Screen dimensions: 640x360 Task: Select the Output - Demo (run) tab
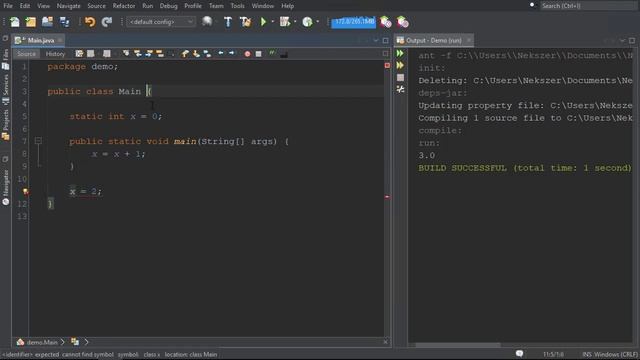[x=433, y=40]
